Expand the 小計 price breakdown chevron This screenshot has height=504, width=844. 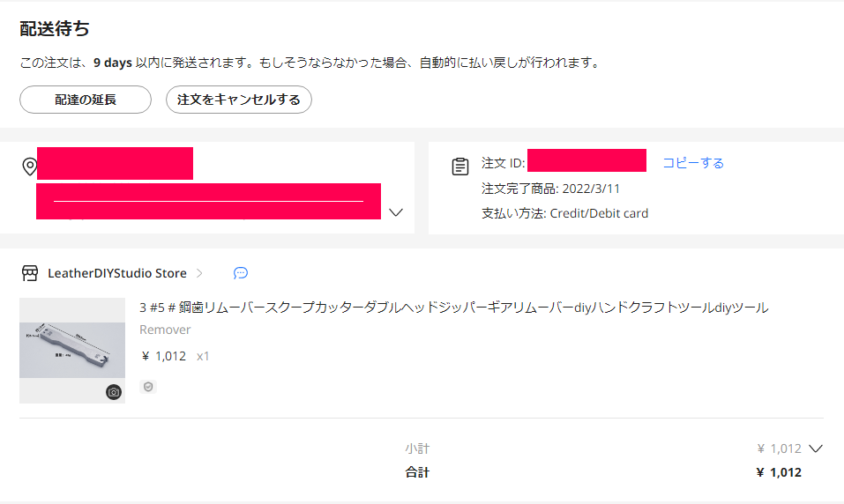point(816,448)
